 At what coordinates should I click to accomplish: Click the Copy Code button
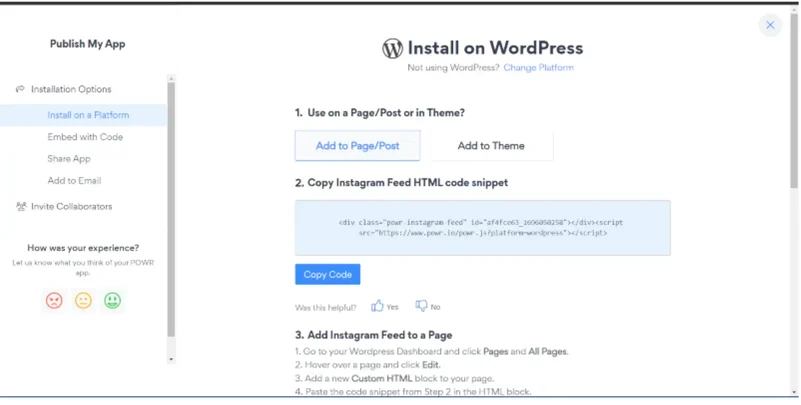click(x=327, y=274)
